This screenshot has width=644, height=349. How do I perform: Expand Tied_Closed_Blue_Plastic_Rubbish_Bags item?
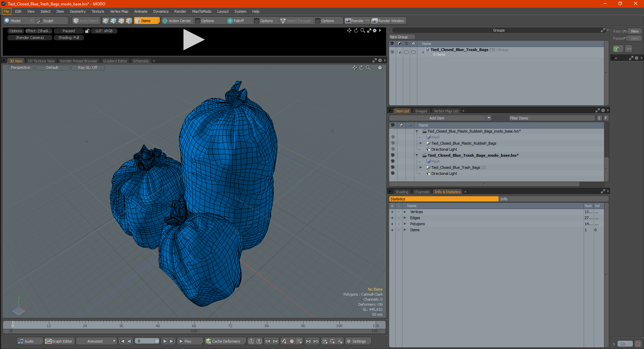pos(421,143)
